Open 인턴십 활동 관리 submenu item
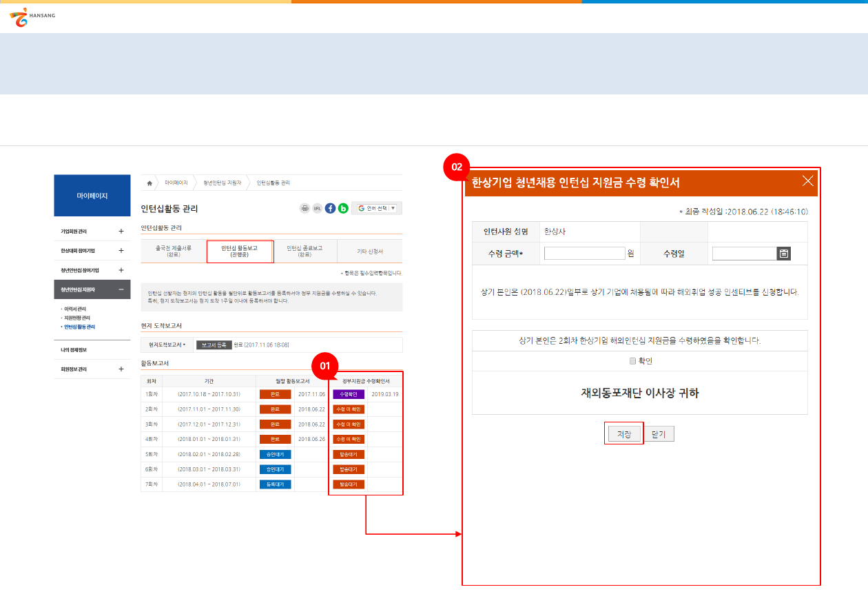The width and height of the screenshot is (868, 605). [79, 327]
